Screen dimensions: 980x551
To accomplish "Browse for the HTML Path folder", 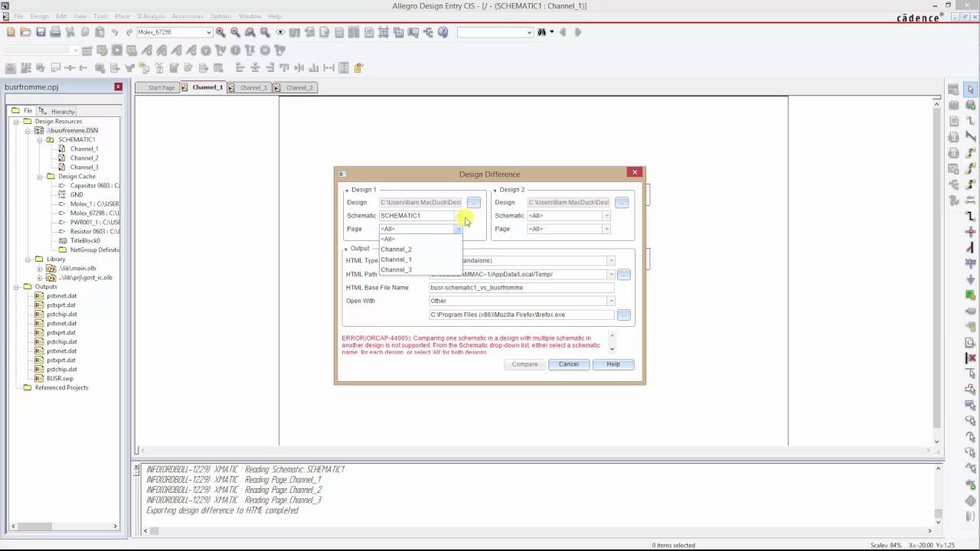I will click(624, 274).
